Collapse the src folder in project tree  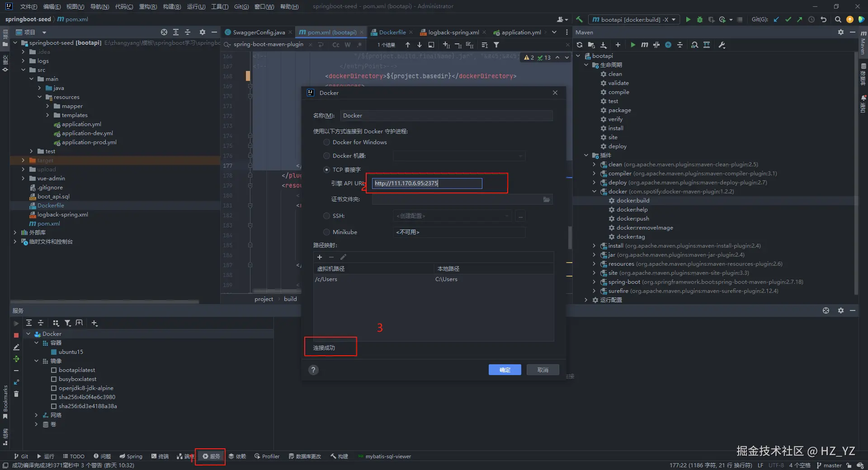coord(24,70)
